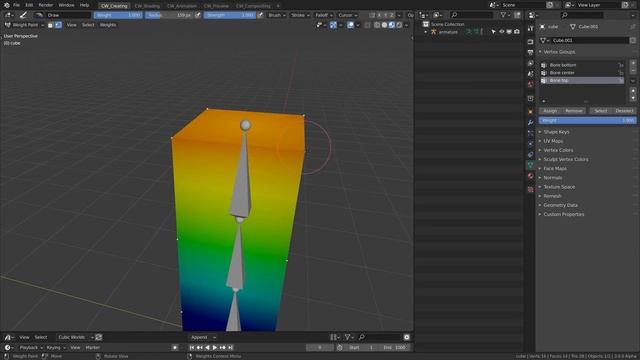This screenshot has height=360, width=640.
Task: Jump to the timeline start frame
Action: 192,347
